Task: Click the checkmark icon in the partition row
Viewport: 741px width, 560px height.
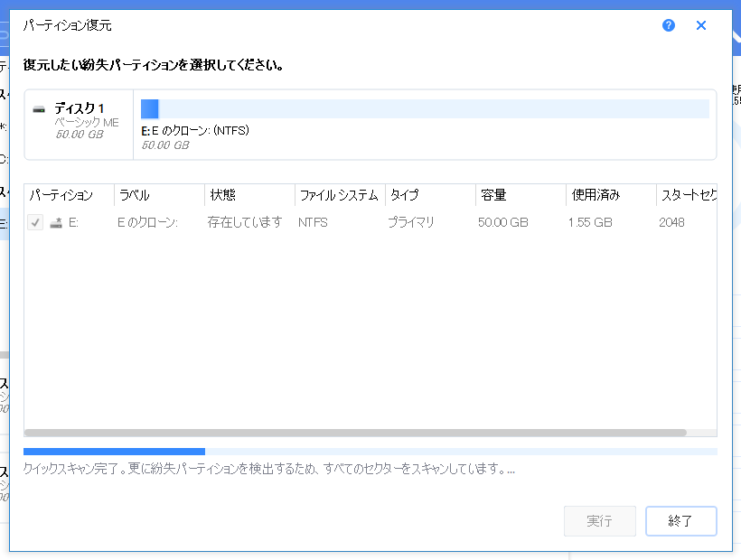Action: click(x=34, y=221)
